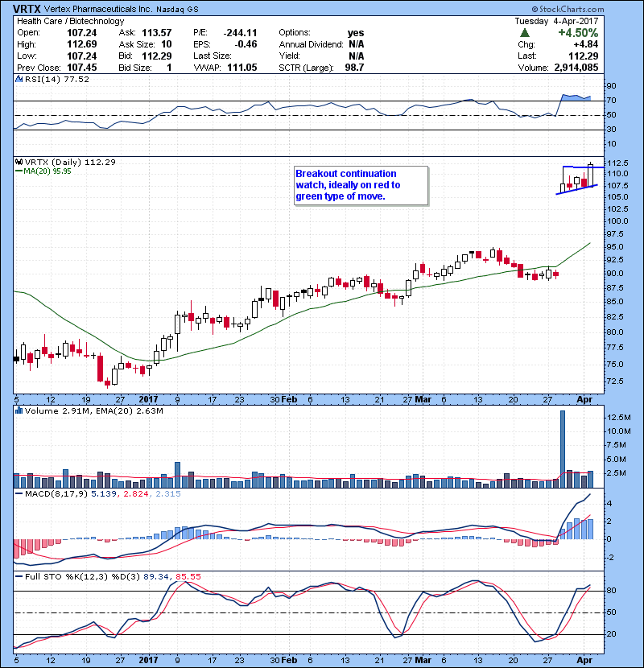The height and width of the screenshot is (668, 644).
Task: Click the MACD value 5.139
Action: [x=103, y=494]
